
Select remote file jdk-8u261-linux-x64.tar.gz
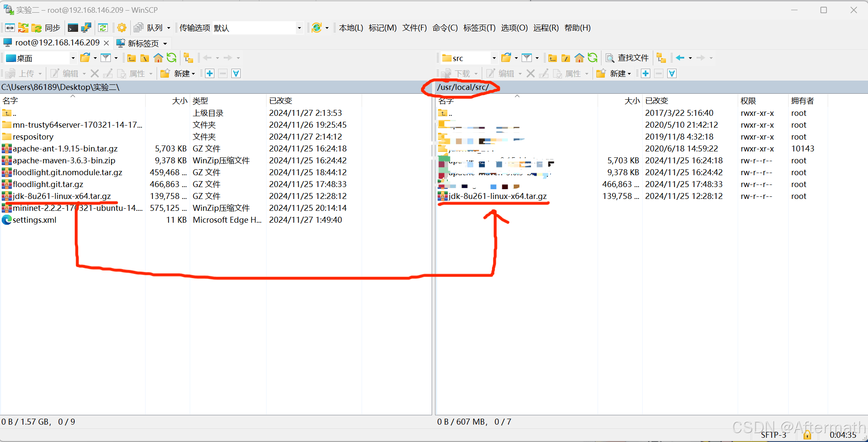pyautogui.click(x=497, y=196)
